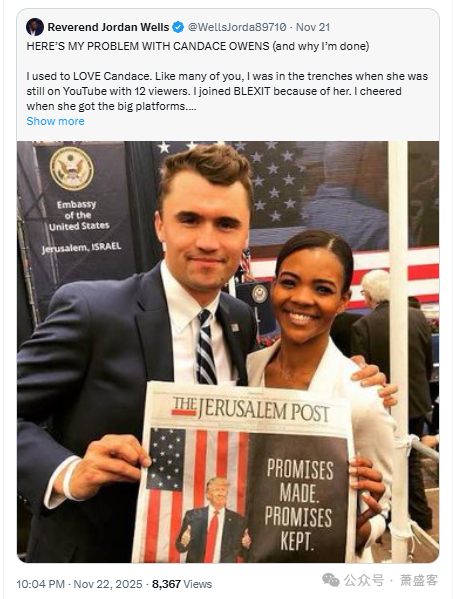Expand the post with Show more
The image size is (453, 599).
(55, 121)
